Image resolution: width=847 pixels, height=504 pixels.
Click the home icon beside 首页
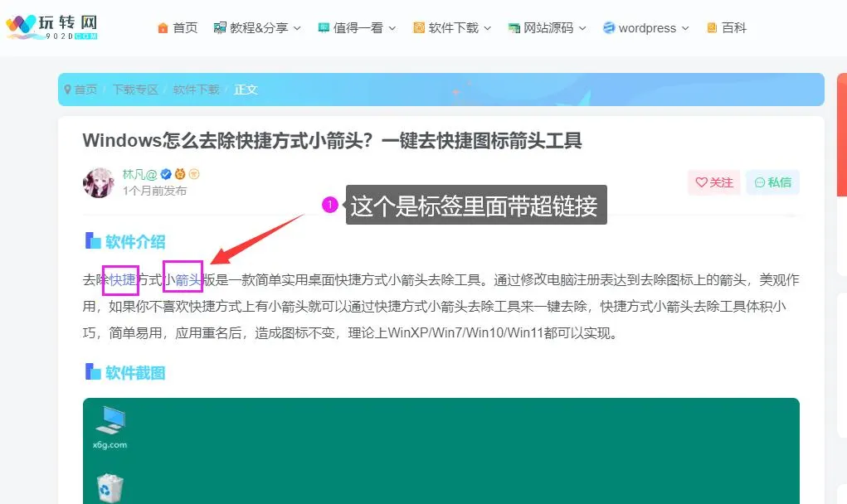pyautogui.click(x=163, y=28)
